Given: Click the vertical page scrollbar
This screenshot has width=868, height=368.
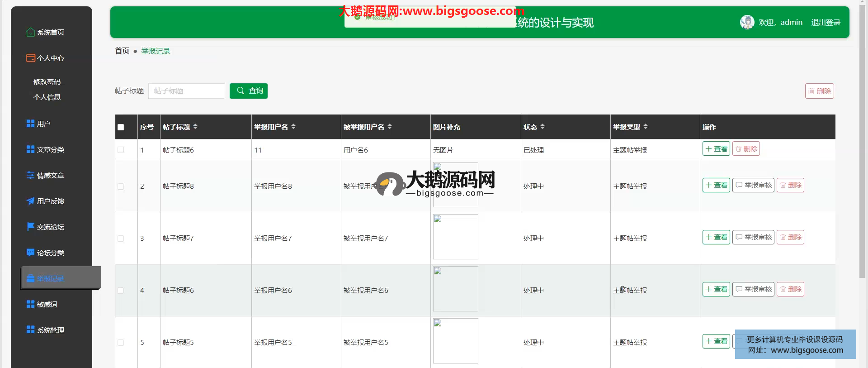Looking at the screenshot, I should click(863, 136).
